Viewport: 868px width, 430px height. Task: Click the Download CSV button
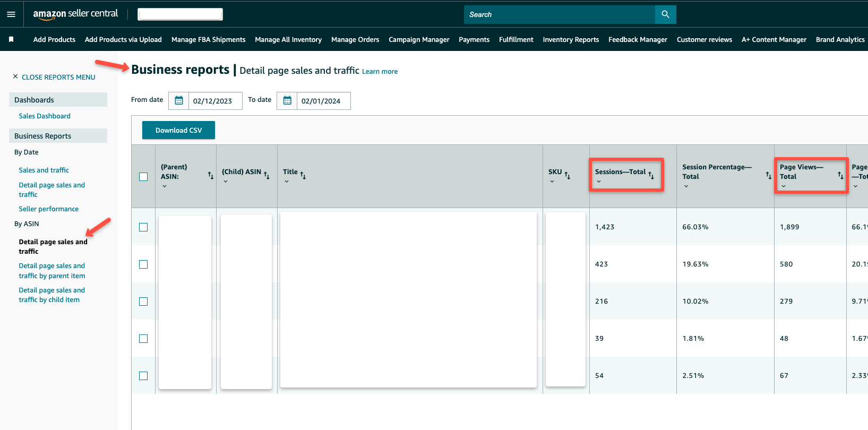pyautogui.click(x=178, y=130)
